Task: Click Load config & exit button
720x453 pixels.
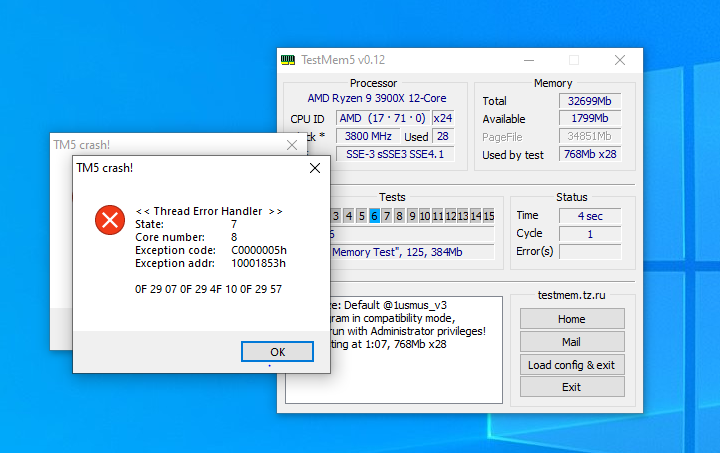Action: 572,365
